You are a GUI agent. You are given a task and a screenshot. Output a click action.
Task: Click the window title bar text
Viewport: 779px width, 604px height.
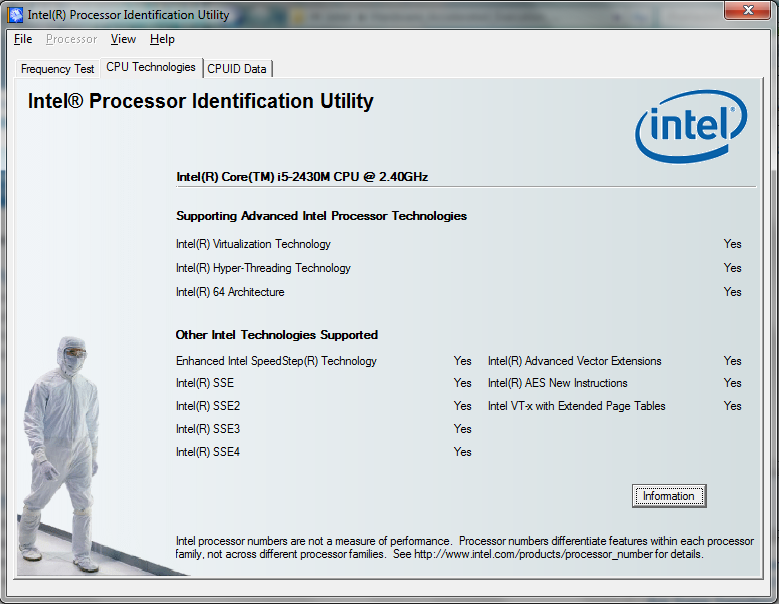[x=128, y=15]
